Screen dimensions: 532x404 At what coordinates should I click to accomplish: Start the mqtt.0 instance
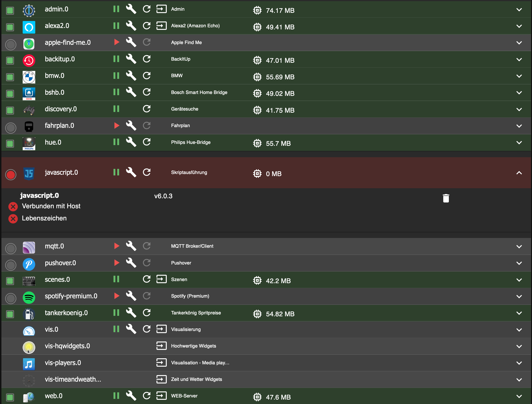(x=117, y=246)
